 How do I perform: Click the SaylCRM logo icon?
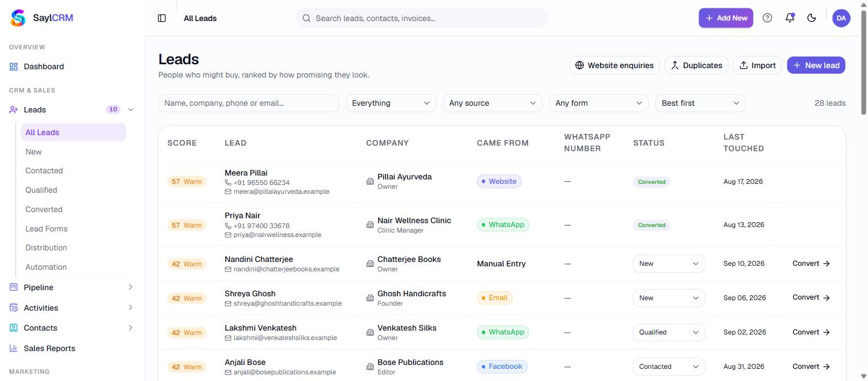(18, 18)
